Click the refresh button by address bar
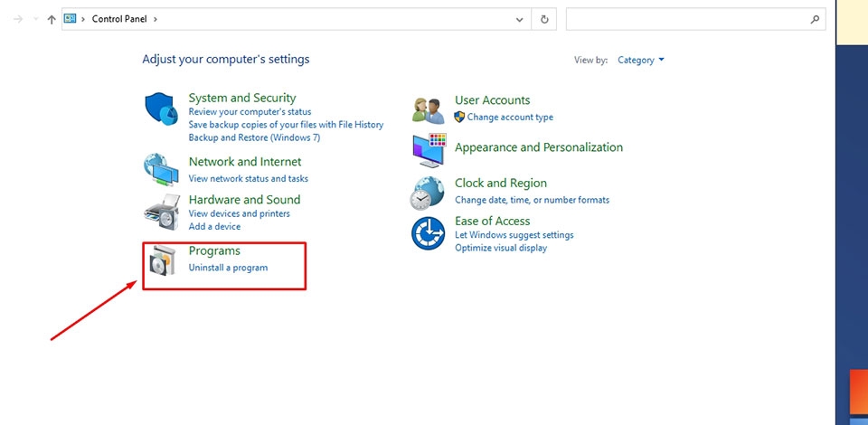868x425 pixels. coord(544,19)
